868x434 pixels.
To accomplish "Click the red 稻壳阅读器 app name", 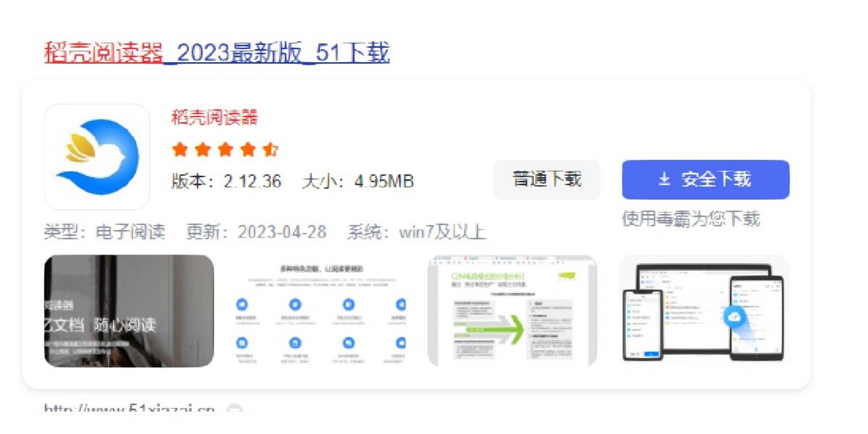I will pyautogui.click(x=214, y=117).
